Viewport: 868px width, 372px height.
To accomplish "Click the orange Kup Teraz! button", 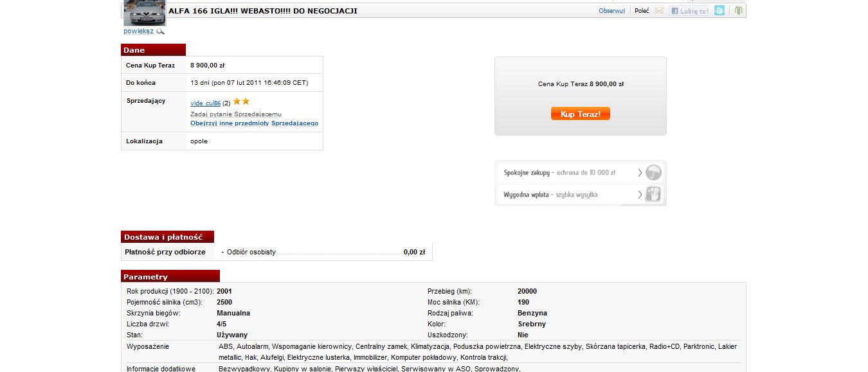I will point(580,114).
